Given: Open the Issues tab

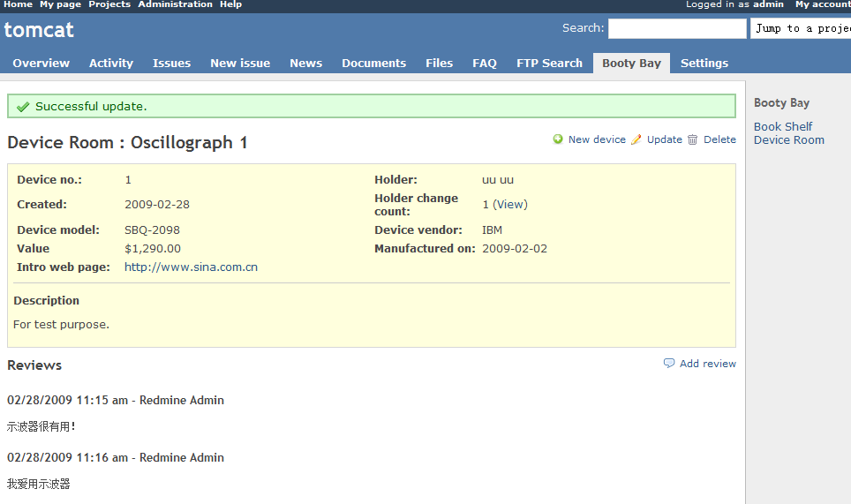Looking at the screenshot, I should [x=171, y=64].
